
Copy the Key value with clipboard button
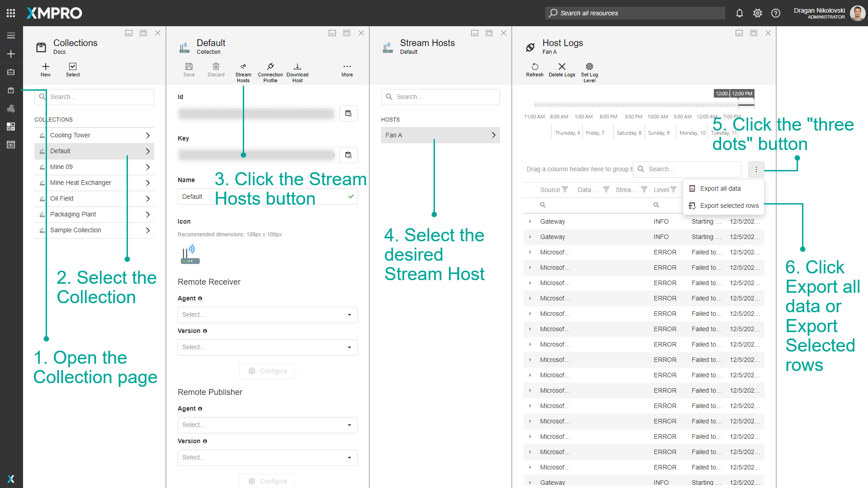click(349, 155)
